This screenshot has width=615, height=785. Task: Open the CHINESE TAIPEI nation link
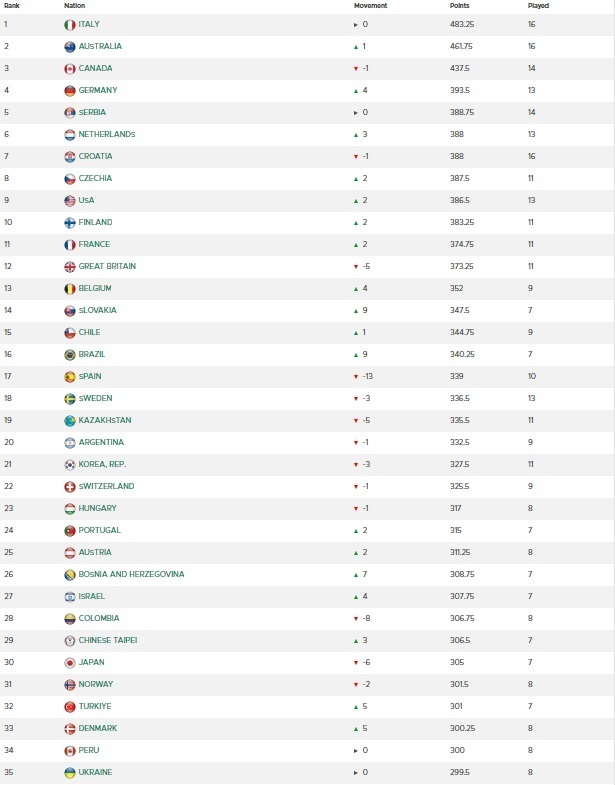[108, 640]
